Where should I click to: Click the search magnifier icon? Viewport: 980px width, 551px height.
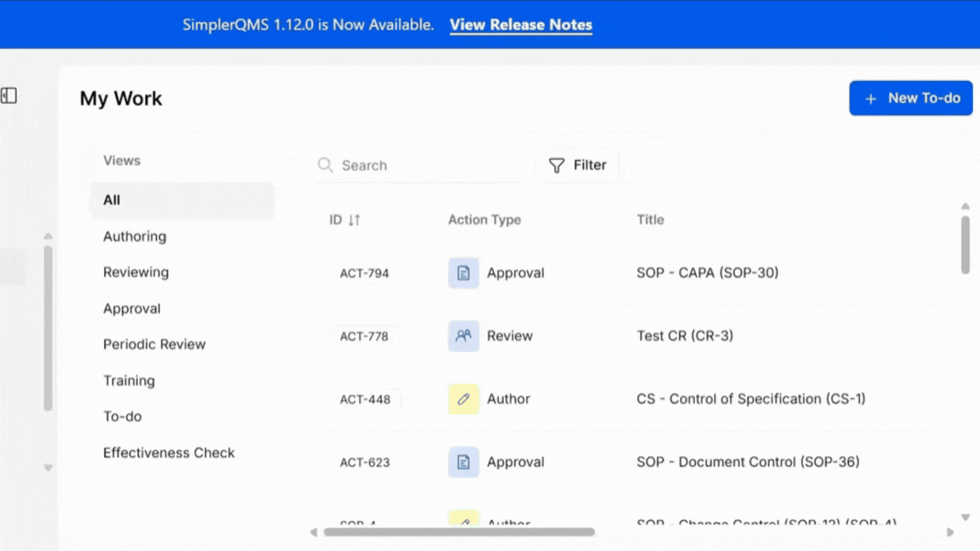(x=325, y=165)
